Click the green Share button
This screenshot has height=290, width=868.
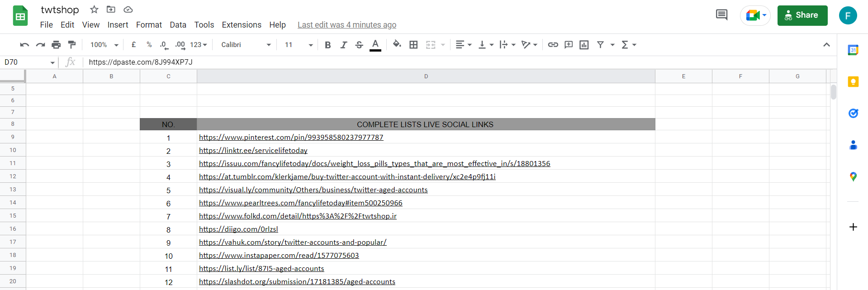(x=802, y=15)
